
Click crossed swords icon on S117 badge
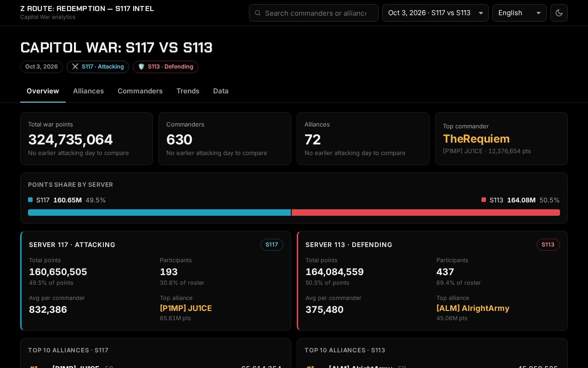(75, 67)
